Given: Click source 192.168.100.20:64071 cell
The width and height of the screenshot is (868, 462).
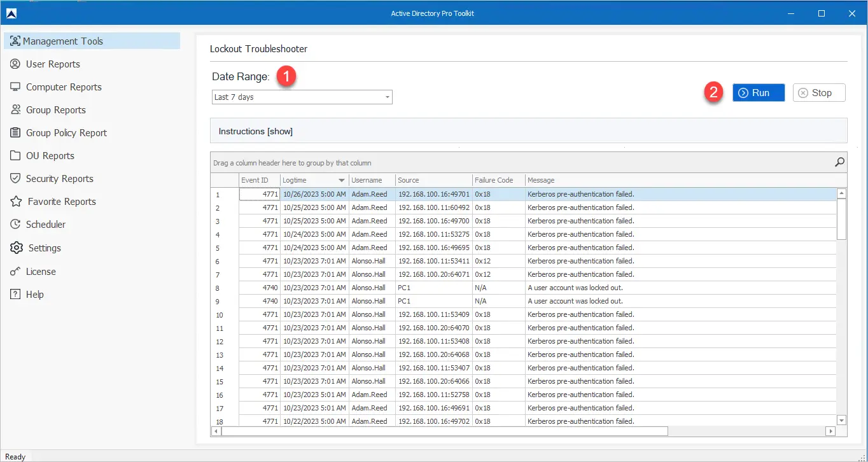Looking at the screenshot, I should click(x=433, y=274).
